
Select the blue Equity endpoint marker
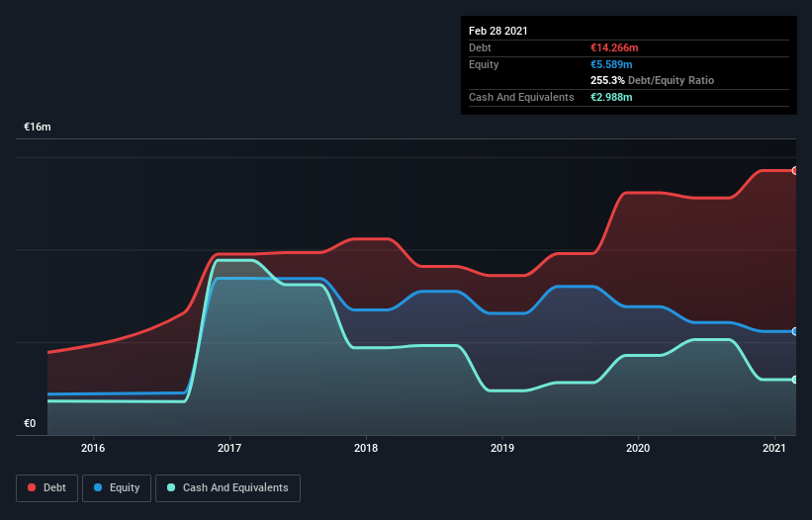click(x=795, y=331)
